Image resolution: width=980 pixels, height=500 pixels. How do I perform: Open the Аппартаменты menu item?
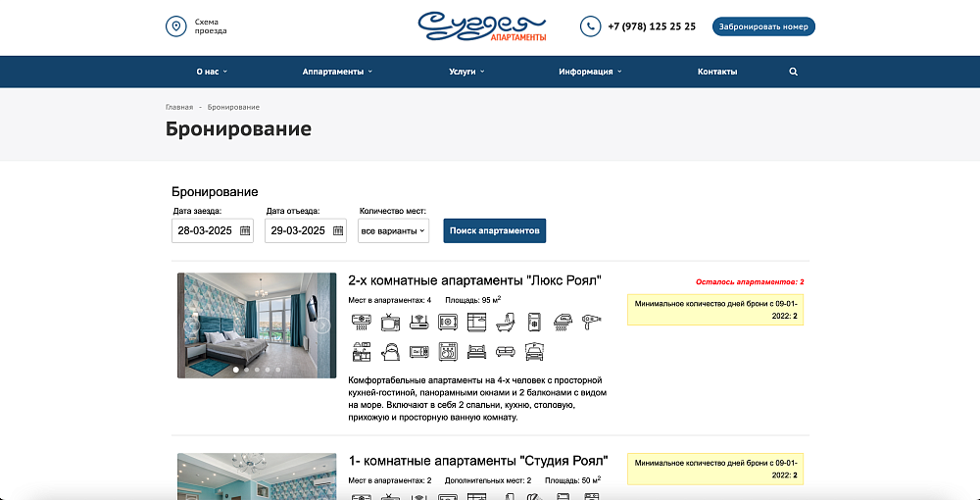[x=333, y=72]
